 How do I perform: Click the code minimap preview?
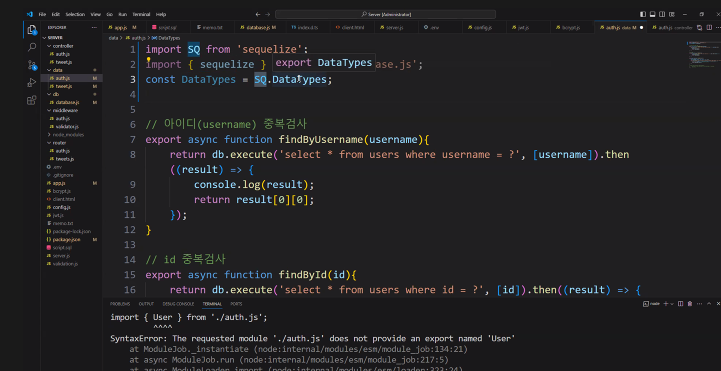coord(703,55)
